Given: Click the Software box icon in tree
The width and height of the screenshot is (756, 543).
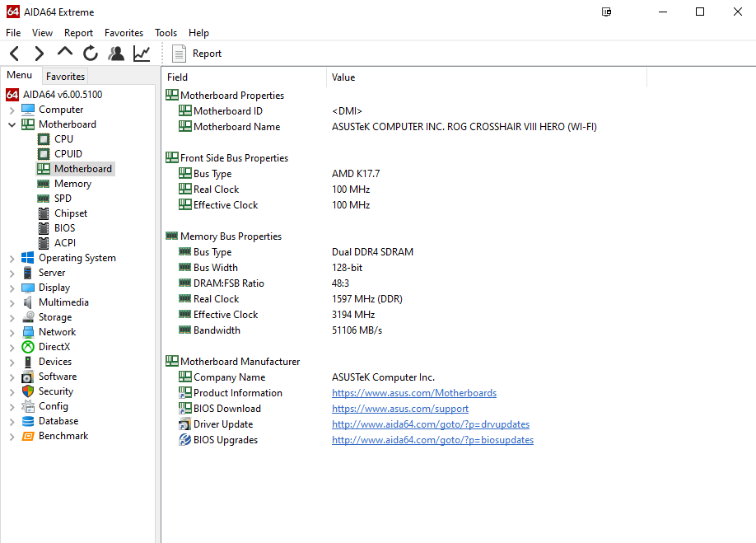Looking at the screenshot, I should 28,377.
